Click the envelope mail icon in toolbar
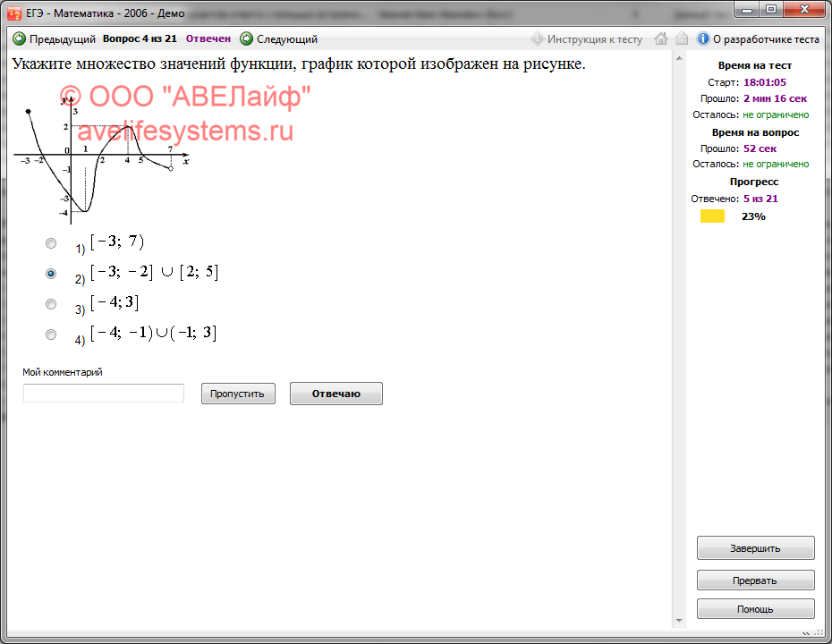832x644 pixels. 681,39
